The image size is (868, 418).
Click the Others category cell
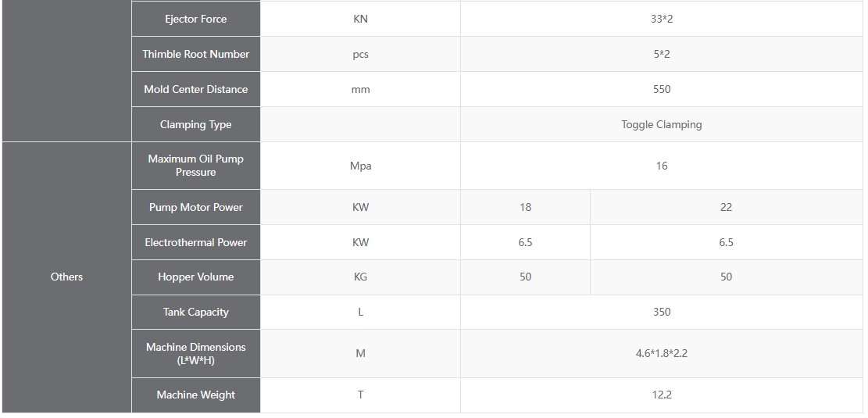click(x=66, y=277)
